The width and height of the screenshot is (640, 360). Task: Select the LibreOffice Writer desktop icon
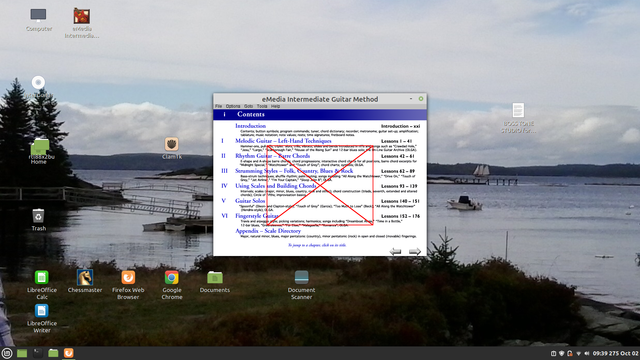pos(42,318)
